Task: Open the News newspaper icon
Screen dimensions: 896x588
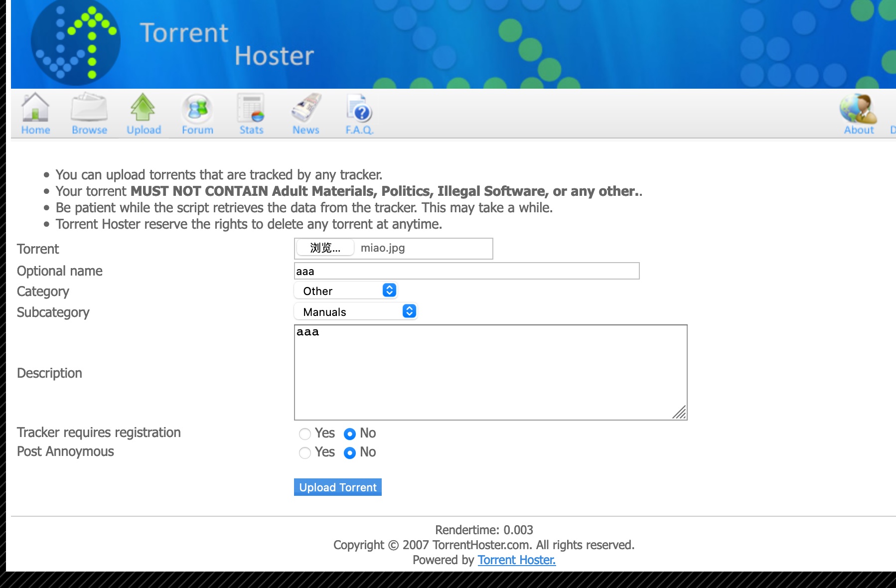Action: (306, 108)
